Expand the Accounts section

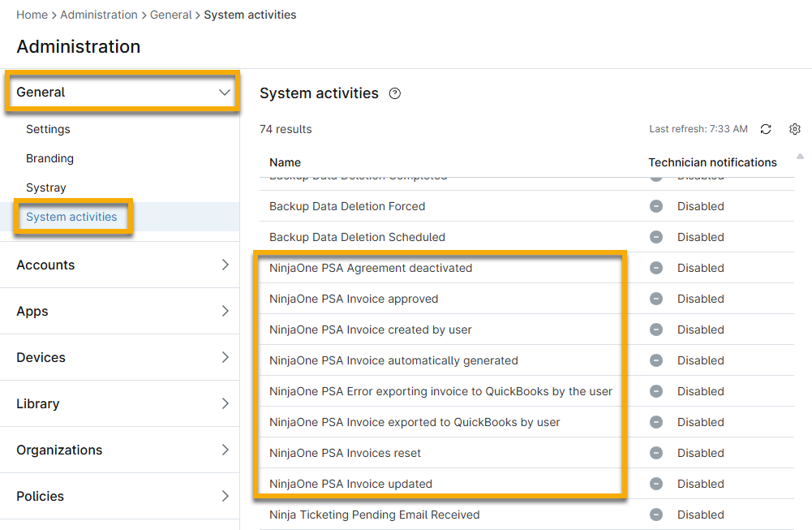coord(225,265)
